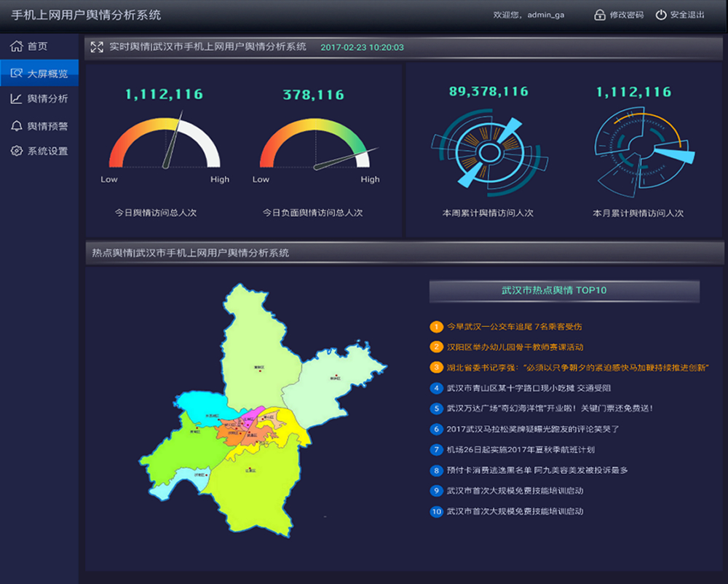The height and width of the screenshot is (584, 728).
Task: Select 系统设置 in the sidebar
Action: 47,151
